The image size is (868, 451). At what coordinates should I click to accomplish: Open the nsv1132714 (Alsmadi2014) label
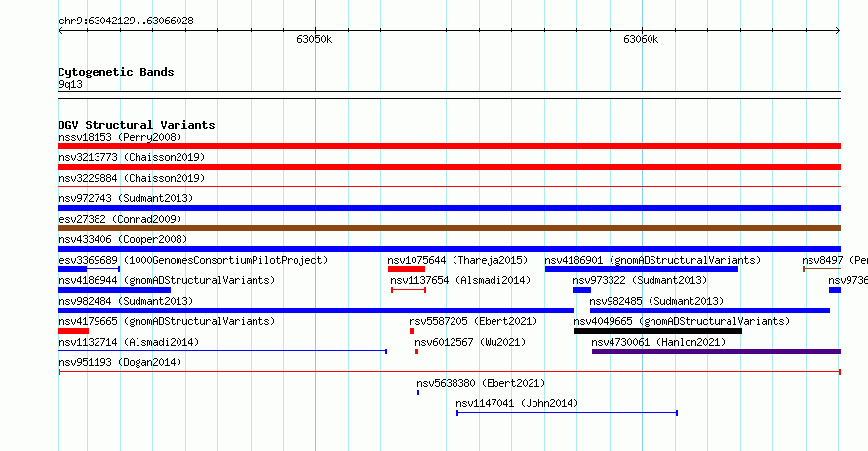[x=129, y=342]
